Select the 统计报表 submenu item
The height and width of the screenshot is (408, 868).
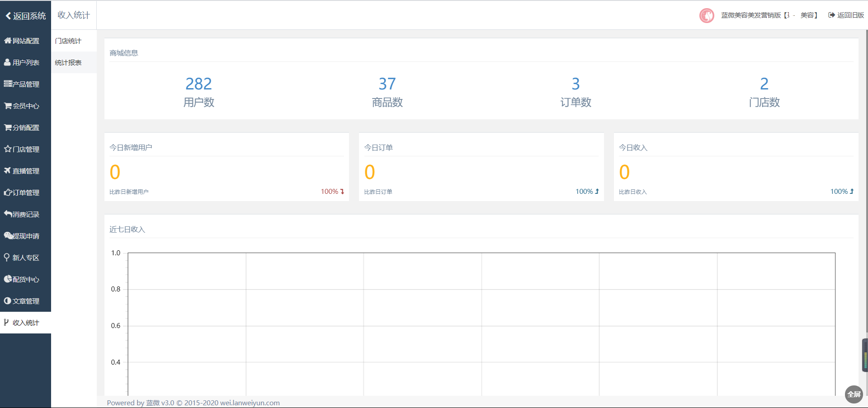74,62
